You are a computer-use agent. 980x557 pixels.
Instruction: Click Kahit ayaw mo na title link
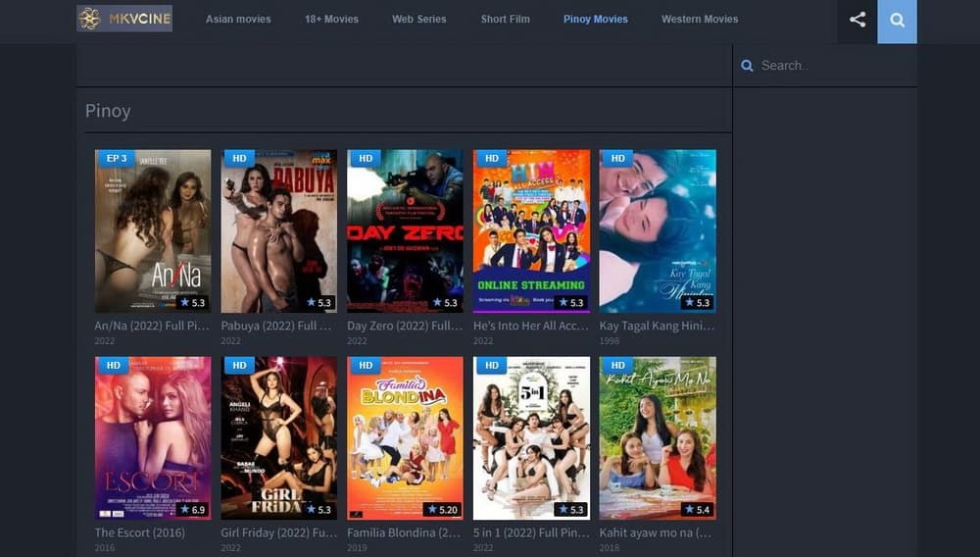tap(655, 532)
